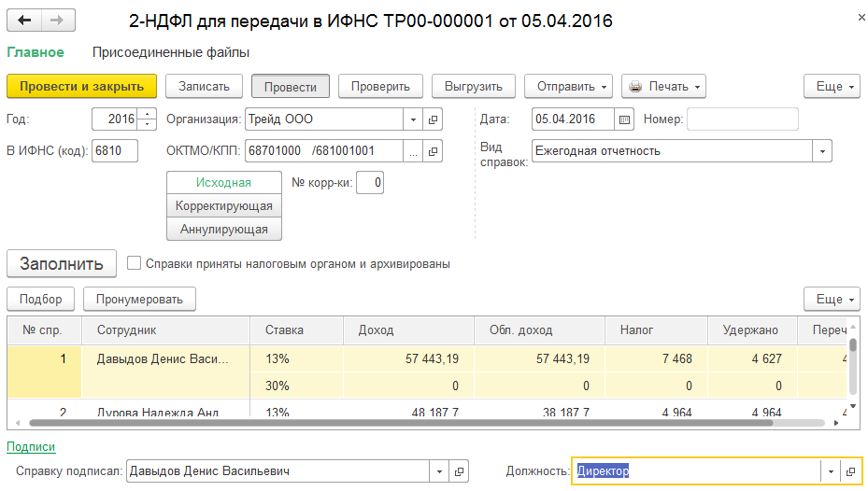Click the Обл. доход column header
The height and width of the screenshot is (491, 868).
tap(540, 330)
